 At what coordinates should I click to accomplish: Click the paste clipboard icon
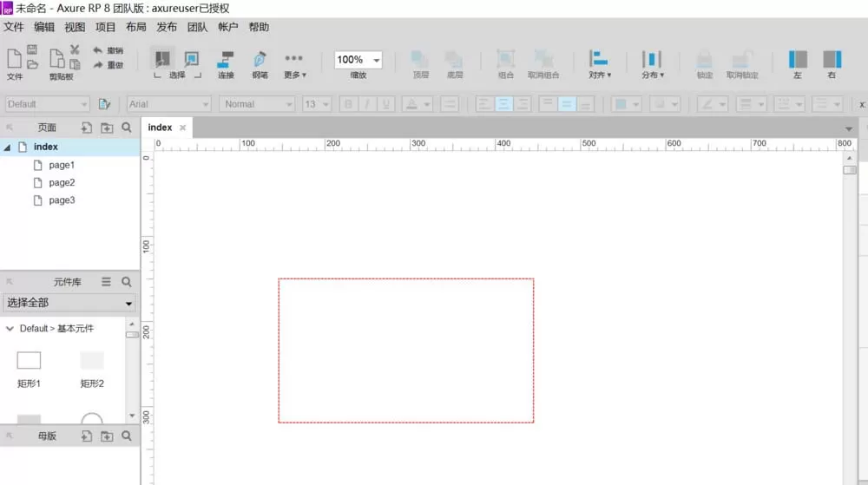pyautogui.click(x=75, y=65)
